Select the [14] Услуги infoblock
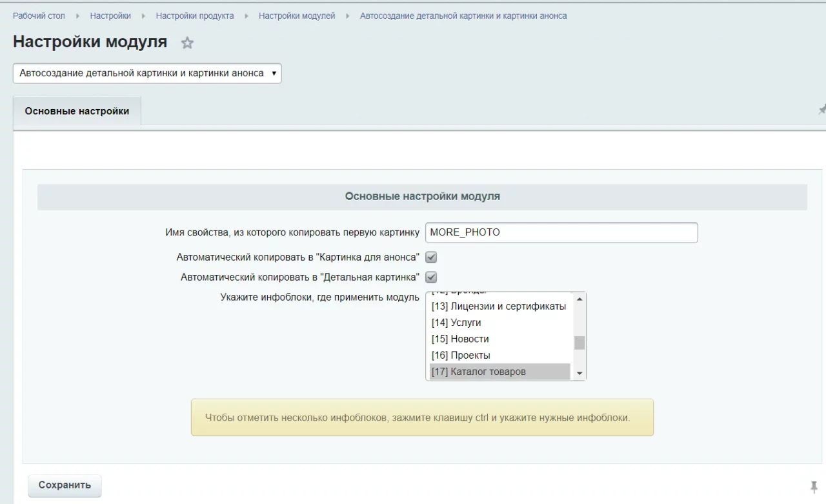 [456, 323]
